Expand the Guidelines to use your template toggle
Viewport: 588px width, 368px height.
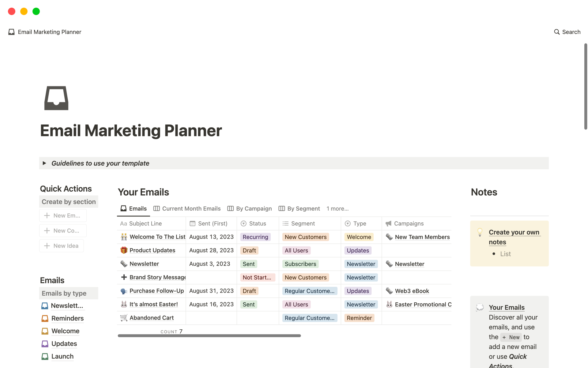(x=44, y=163)
